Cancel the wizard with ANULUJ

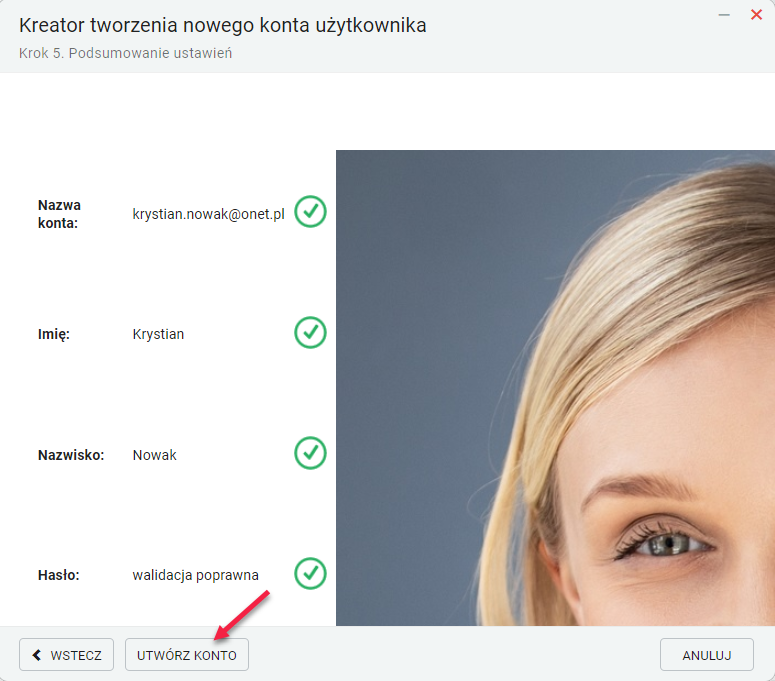coord(707,655)
